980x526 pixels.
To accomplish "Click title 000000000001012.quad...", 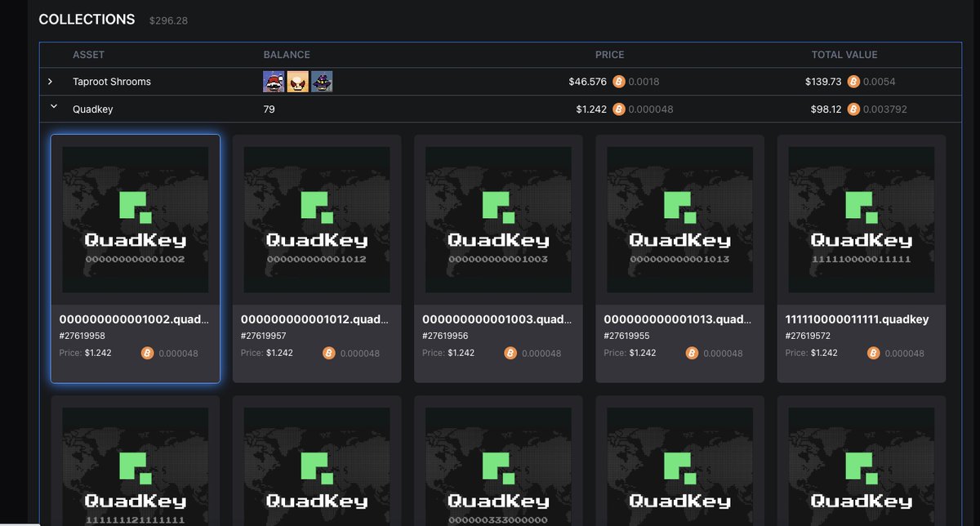I will pyautogui.click(x=316, y=319).
